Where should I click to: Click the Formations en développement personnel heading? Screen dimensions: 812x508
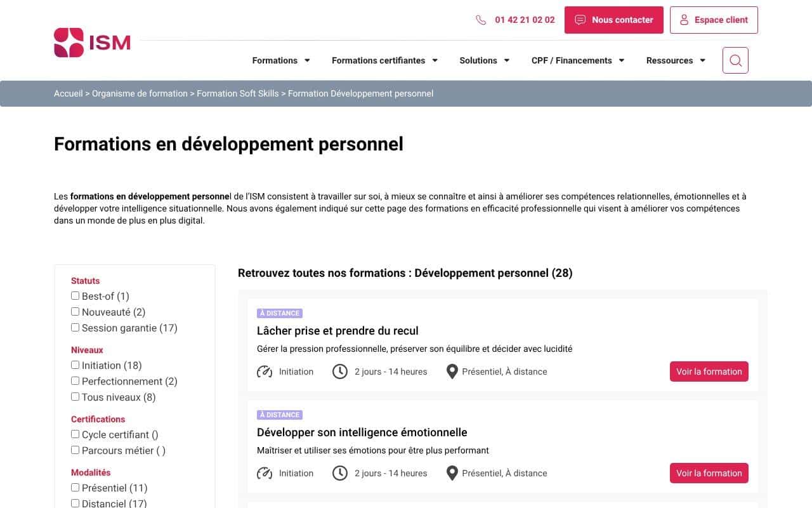coord(228,144)
